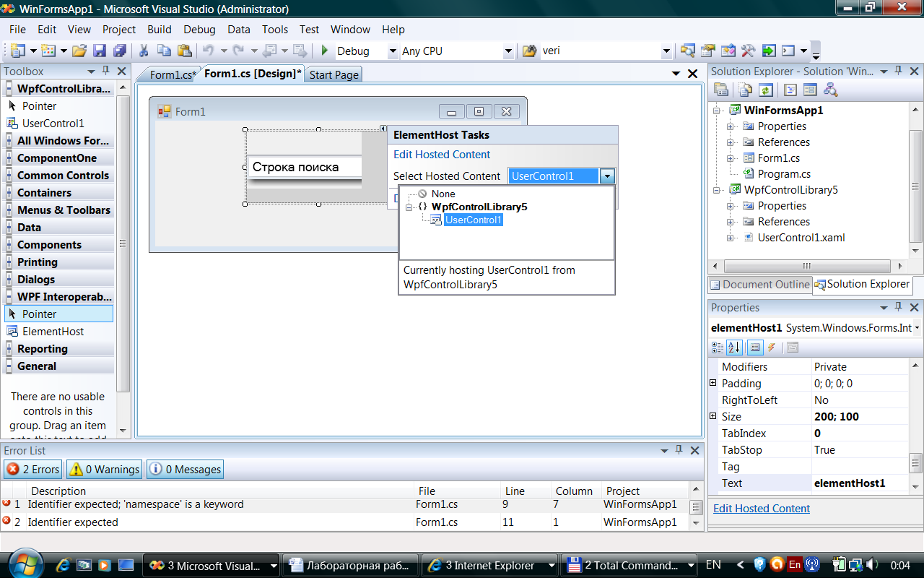Click Show All Files icon in Solution Explorer
The height and width of the screenshot is (578, 924).
tap(745, 90)
